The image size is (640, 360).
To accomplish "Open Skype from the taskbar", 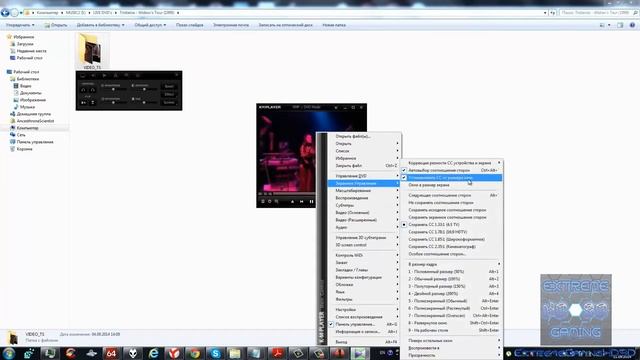I will pos(215,353).
